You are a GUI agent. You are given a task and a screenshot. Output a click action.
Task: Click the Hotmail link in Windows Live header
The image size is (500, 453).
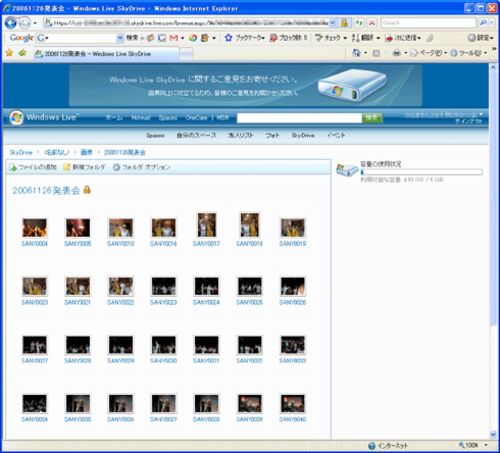point(141,117)
